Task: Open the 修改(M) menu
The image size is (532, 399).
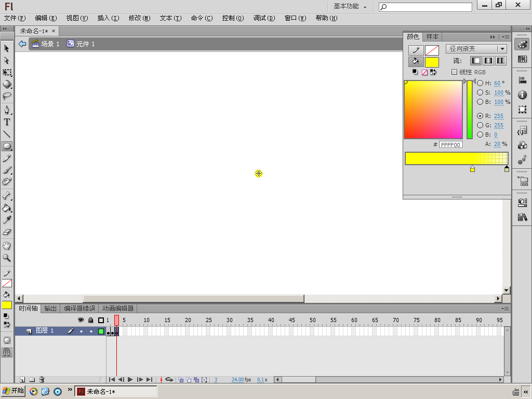Action: (x=139, y=18)
